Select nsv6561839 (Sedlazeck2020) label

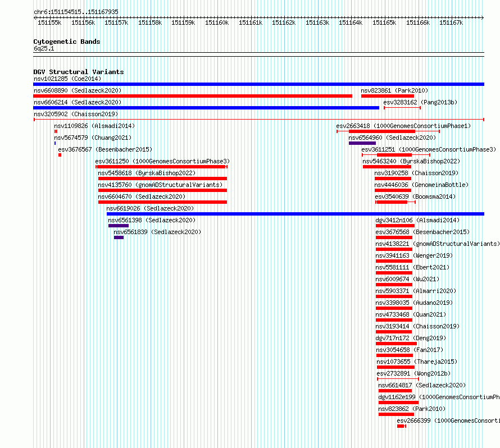point(157,232)
